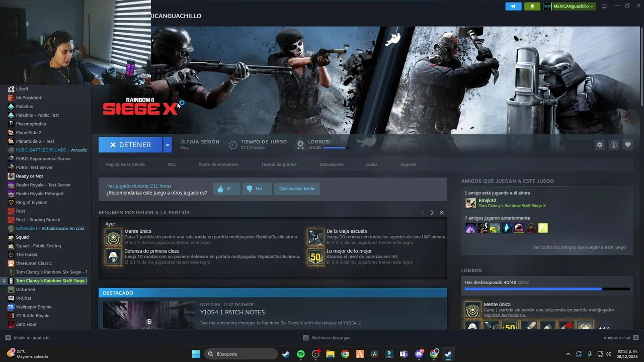Click thumbs-down No recommend button
644x362 pixels.
coord(257,189)
